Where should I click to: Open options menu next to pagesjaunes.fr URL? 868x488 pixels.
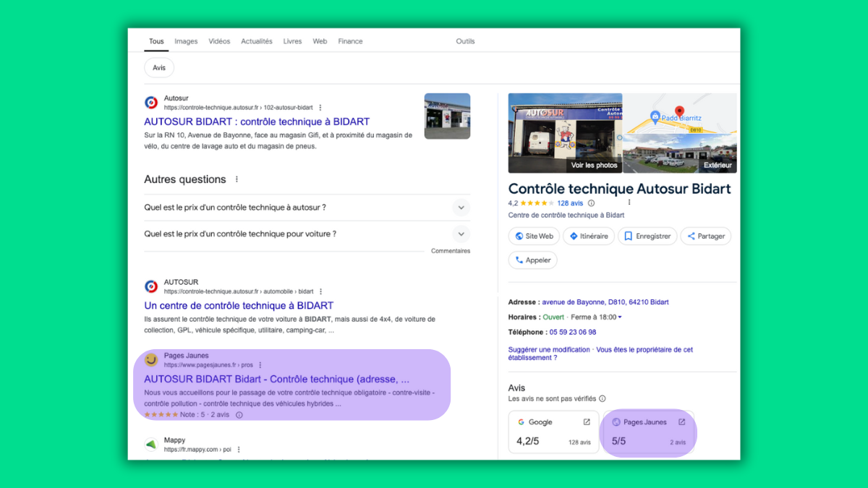(x=260, y=365)
